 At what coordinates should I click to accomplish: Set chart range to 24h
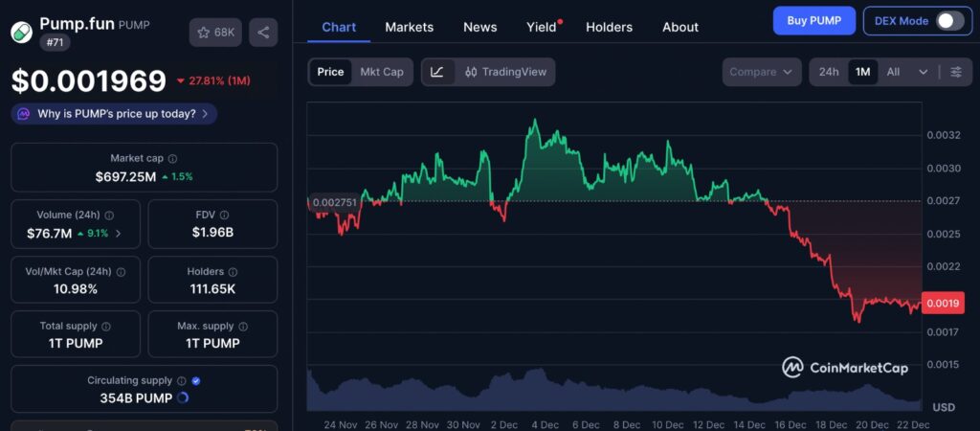(829, 72)
